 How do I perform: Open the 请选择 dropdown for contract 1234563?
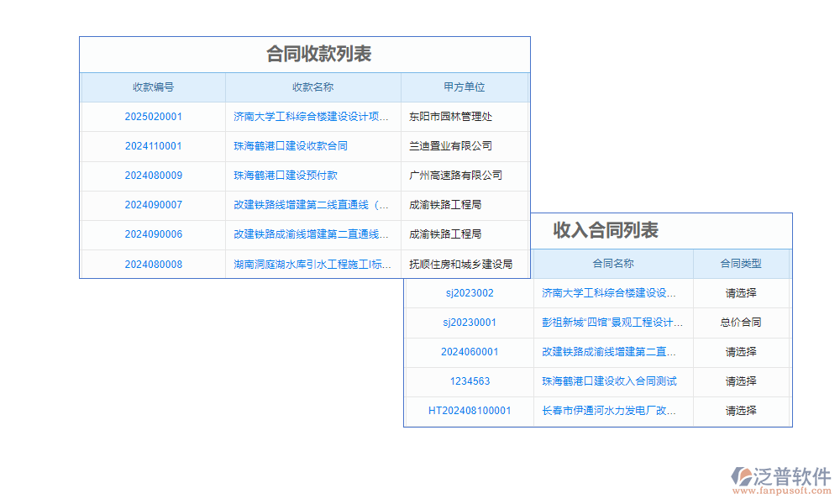pyautogui.click(x=741, y=381)
